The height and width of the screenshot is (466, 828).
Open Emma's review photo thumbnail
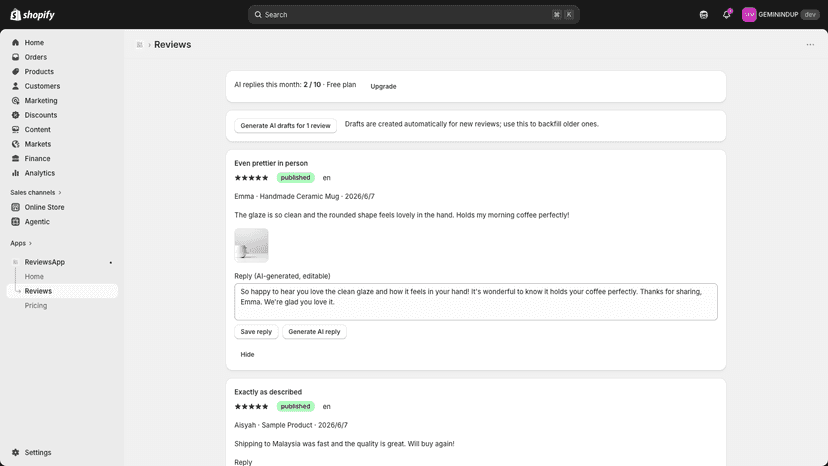(251, 245)
